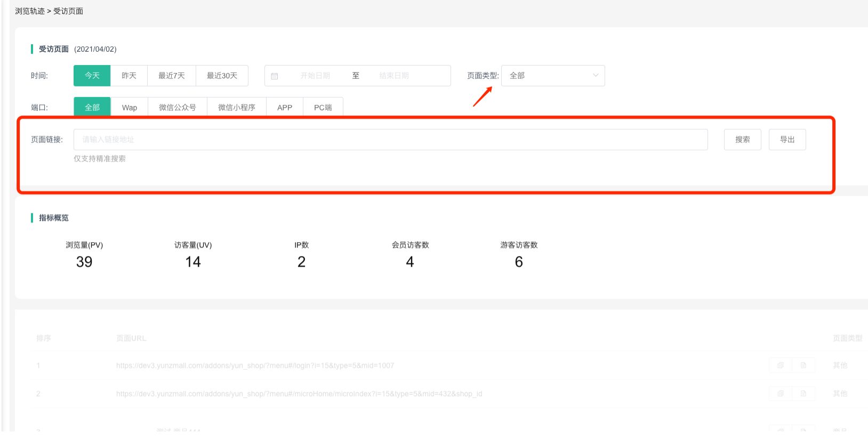
Task: Focus the 页面链接 link address input
Action: tap(390, 140)
